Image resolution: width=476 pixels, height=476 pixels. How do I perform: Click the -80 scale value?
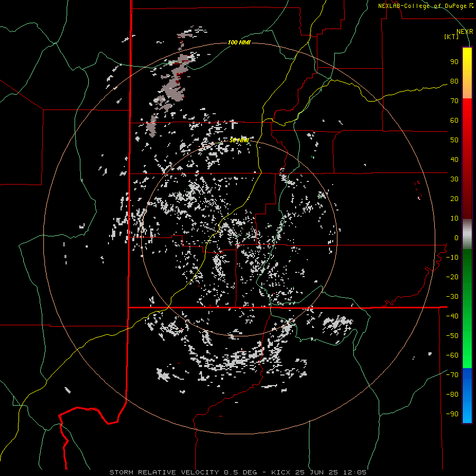coord(452,395)
